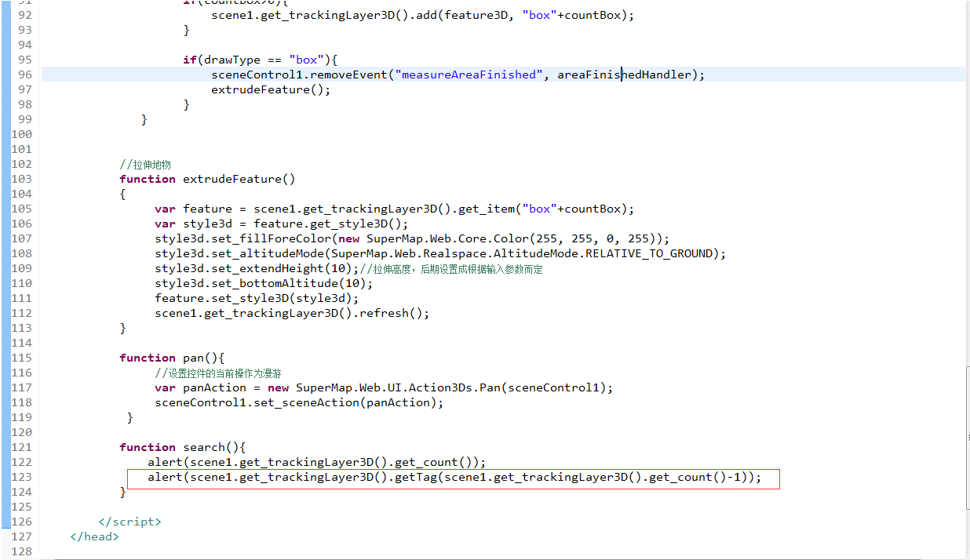This screenshot has width=970, height=560.
Task: Click the "function search()" declaration
Action: [183, 447]
